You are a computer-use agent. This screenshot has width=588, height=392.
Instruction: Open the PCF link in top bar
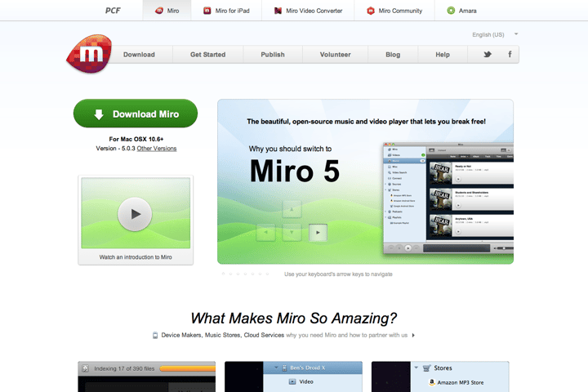[x=113, y=11]
